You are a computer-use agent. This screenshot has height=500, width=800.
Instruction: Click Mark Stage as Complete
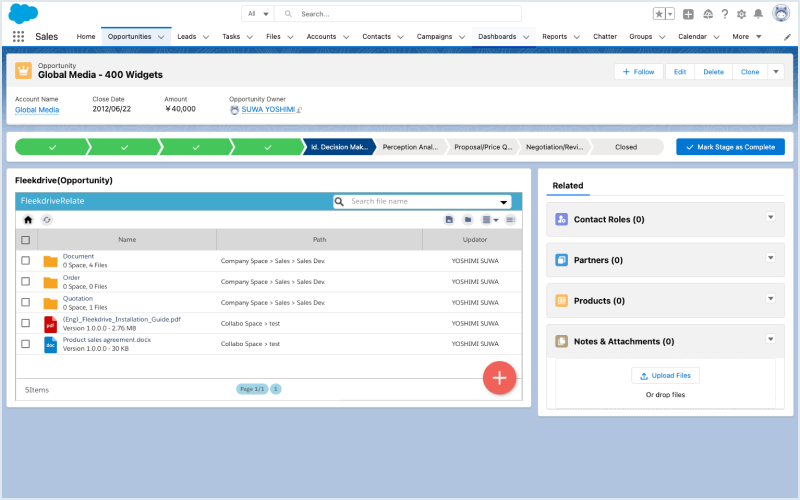pyautogui.click(x=731, y=147)
